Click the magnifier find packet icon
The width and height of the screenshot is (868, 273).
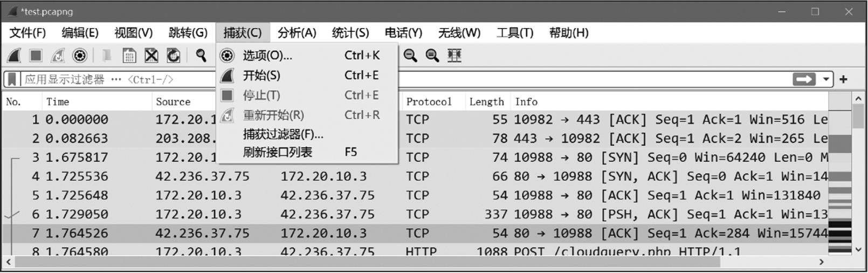pyautogui.click(x=201, y=56)
